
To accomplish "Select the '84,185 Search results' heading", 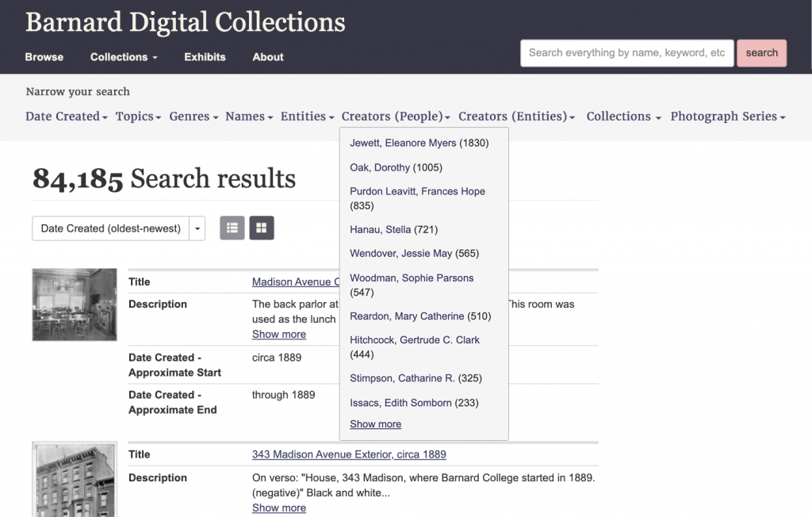I will click(x=164, y=178).
